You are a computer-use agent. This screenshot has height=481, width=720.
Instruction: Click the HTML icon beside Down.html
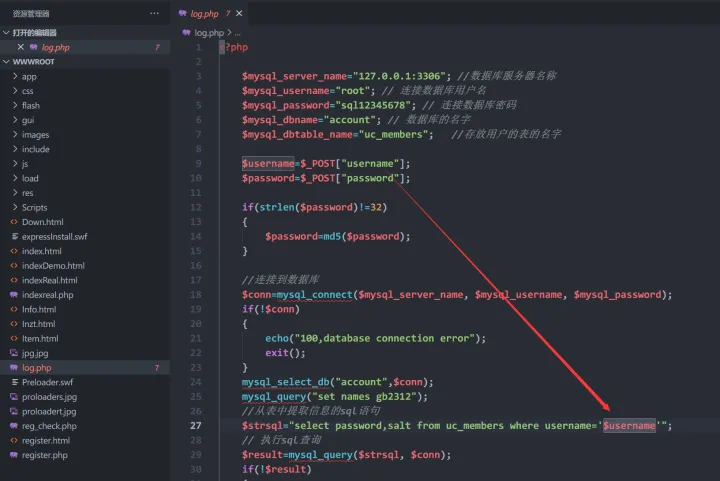14,222
